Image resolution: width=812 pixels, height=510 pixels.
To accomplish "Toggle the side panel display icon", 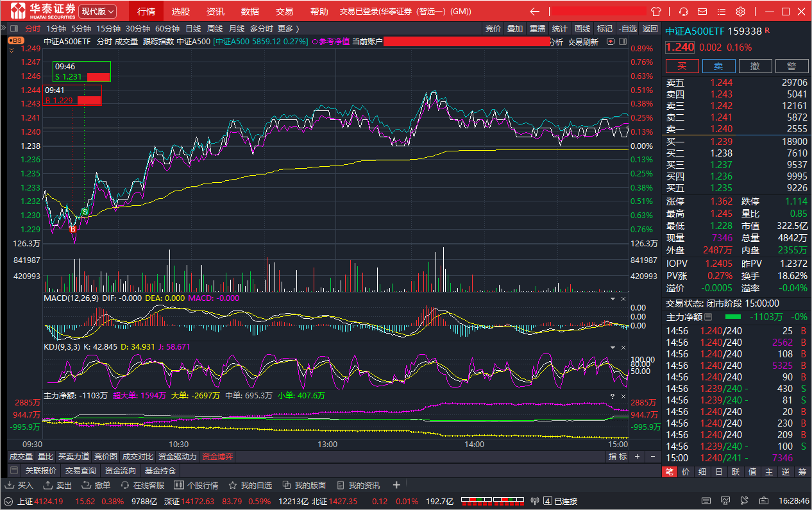I will (x=622, y=41).
